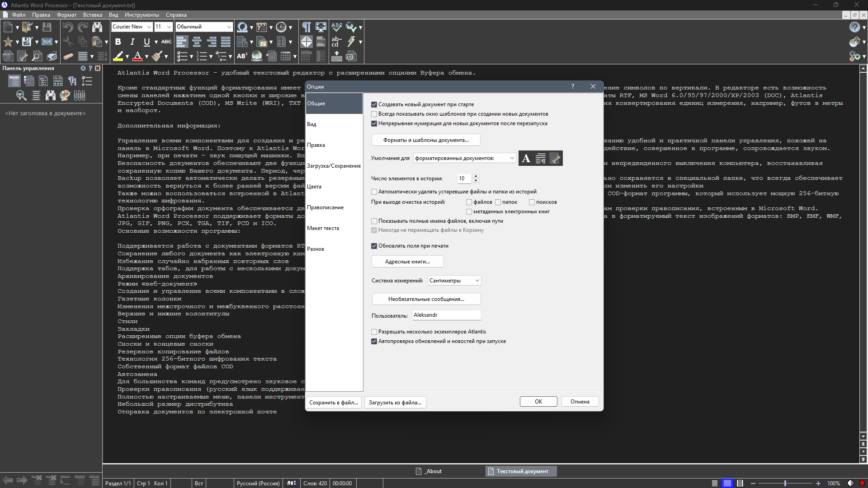Click the 'Адресные книги...' button

[407, 262]
